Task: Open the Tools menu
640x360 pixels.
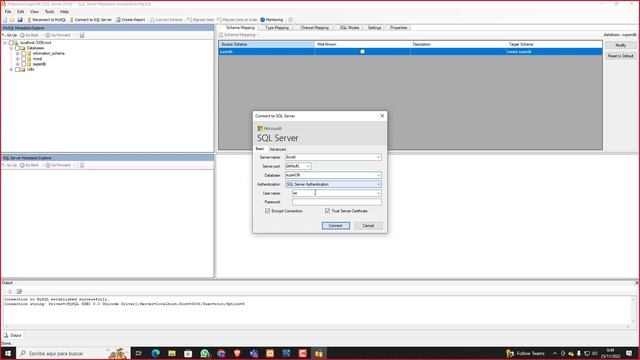Action: point(49,11)
